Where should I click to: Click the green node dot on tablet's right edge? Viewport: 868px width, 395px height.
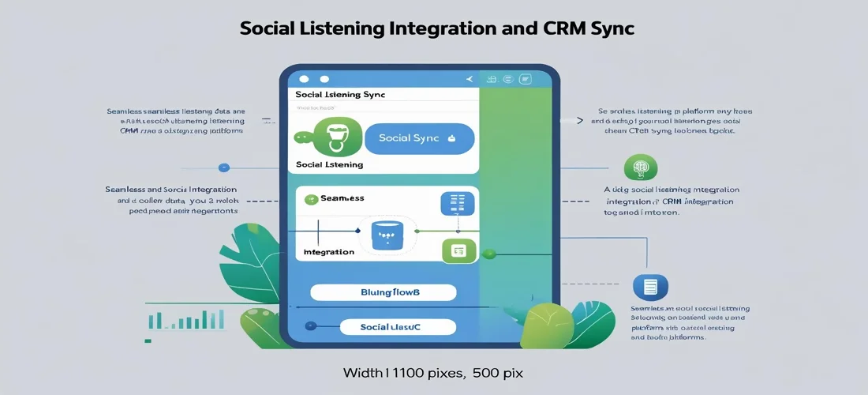pos(488,254)
